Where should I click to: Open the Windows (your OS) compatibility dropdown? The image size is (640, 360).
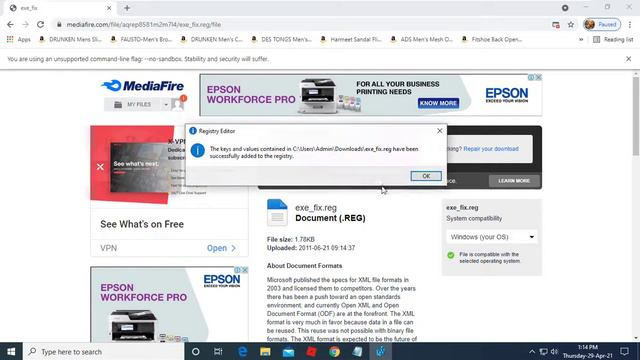pyautogui.click(x=492, y=237)
